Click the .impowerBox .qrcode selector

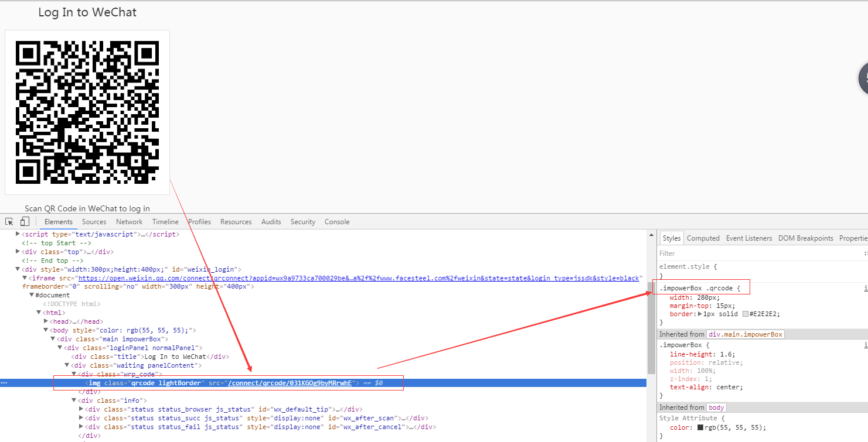click(x=697, y=289)
